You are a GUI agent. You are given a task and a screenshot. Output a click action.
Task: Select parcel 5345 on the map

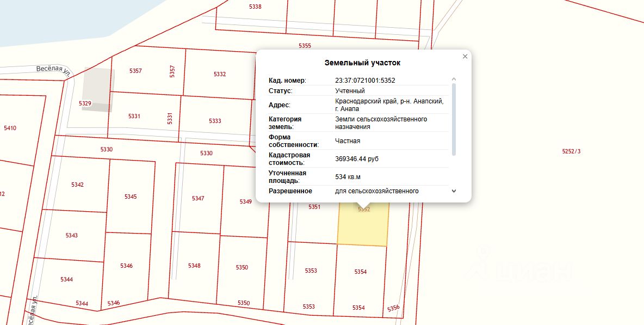click(131, 197)
